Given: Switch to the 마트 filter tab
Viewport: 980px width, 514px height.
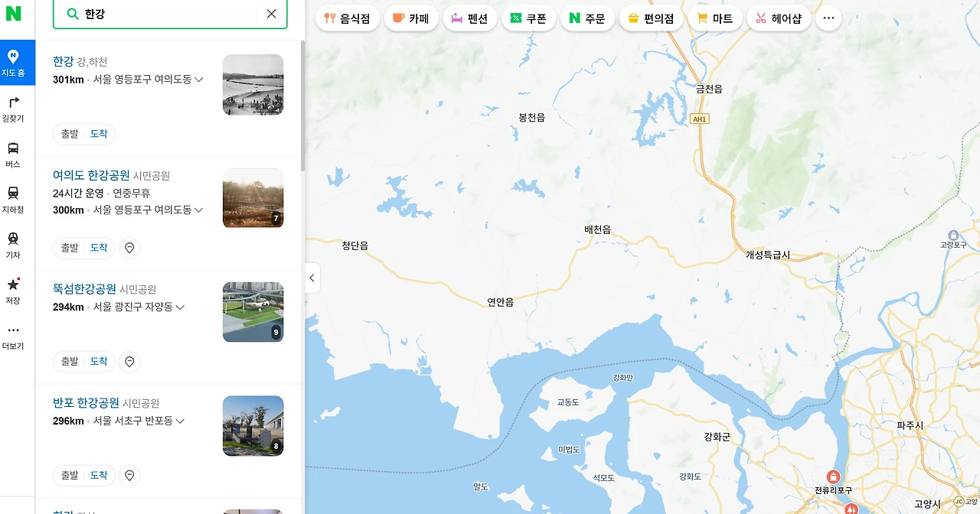Looking at the screenshot, I should (715, 18).
